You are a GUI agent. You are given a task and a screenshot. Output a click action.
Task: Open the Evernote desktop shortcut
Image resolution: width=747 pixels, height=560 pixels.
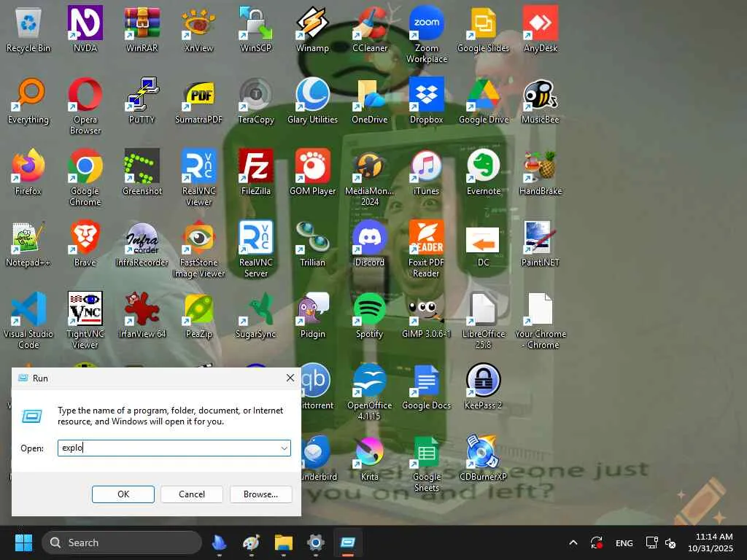click(x=483, y=172)
